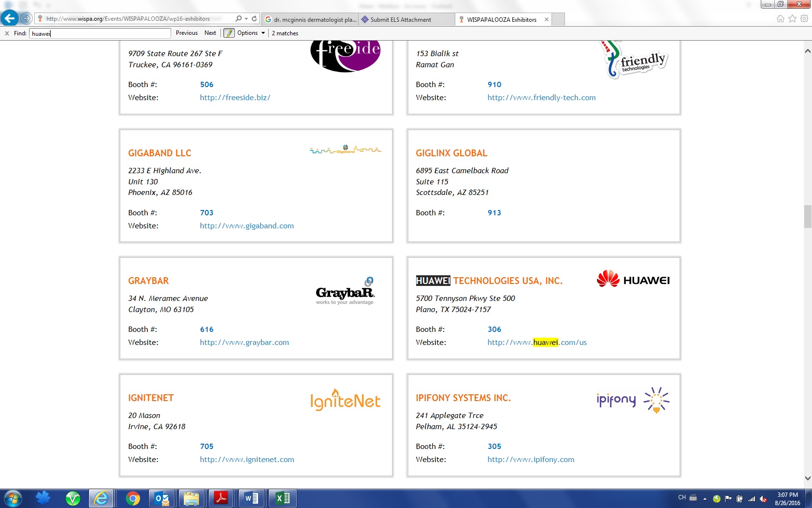
Task: Click the Internet Explorer taskbar icon
Action: pos(101,498)
